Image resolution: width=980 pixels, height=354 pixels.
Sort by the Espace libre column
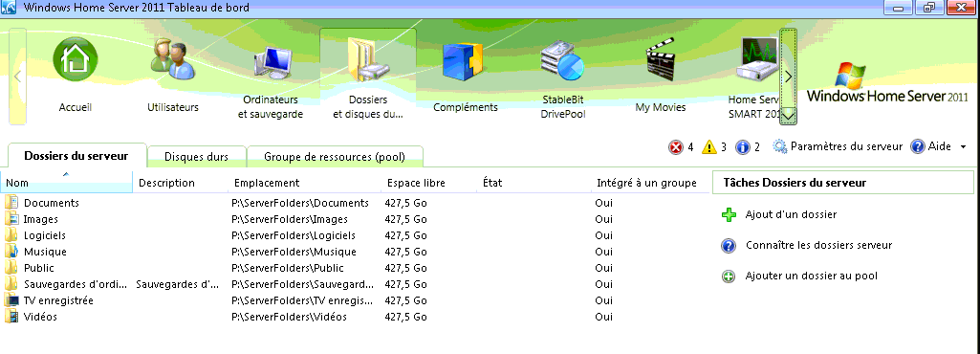click(x=429, y=183)
